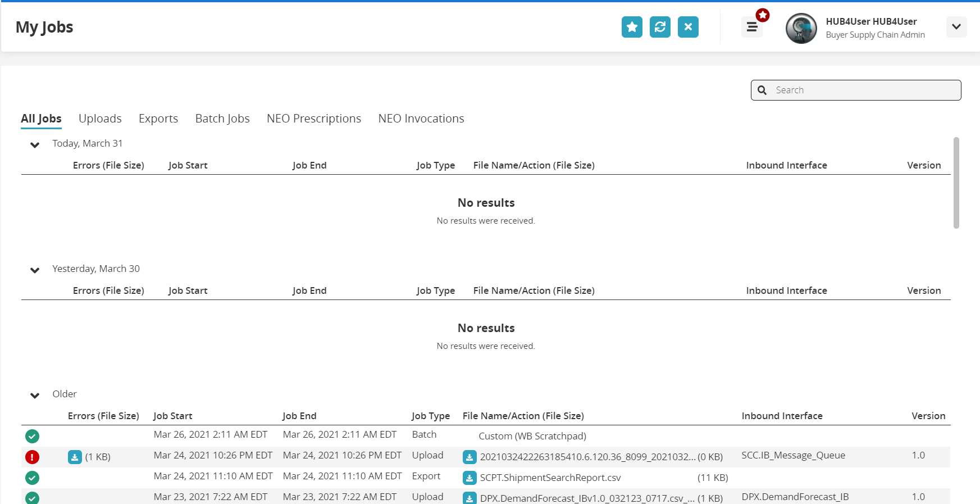The image size is (980, 504).
Task: Click into the Search field
Action: [856, 90]
